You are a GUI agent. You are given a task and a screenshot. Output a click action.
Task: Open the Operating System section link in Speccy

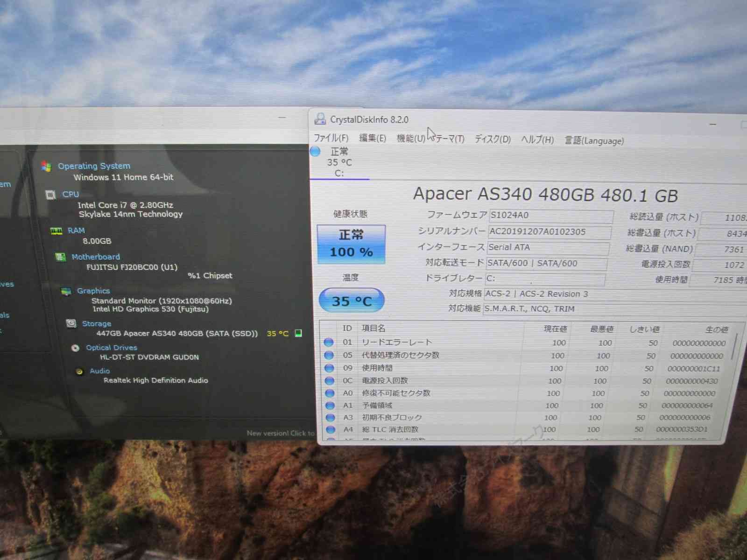94,166
